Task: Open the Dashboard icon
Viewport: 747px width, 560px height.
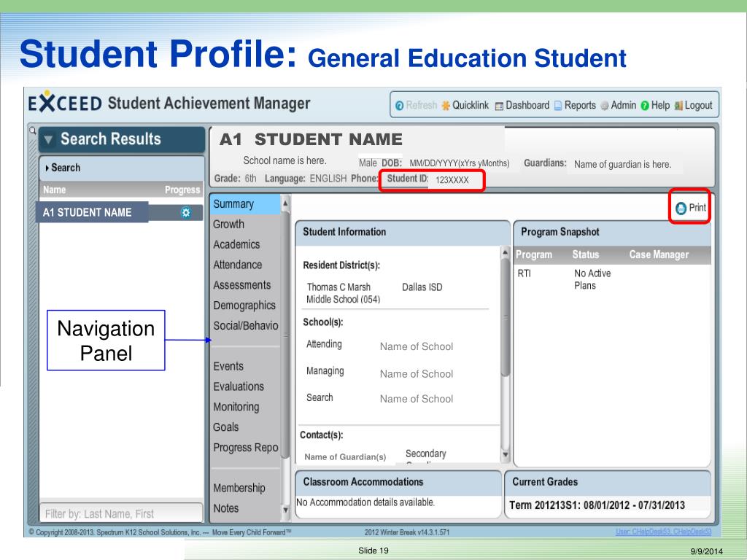Action: (x=499, y=106)
